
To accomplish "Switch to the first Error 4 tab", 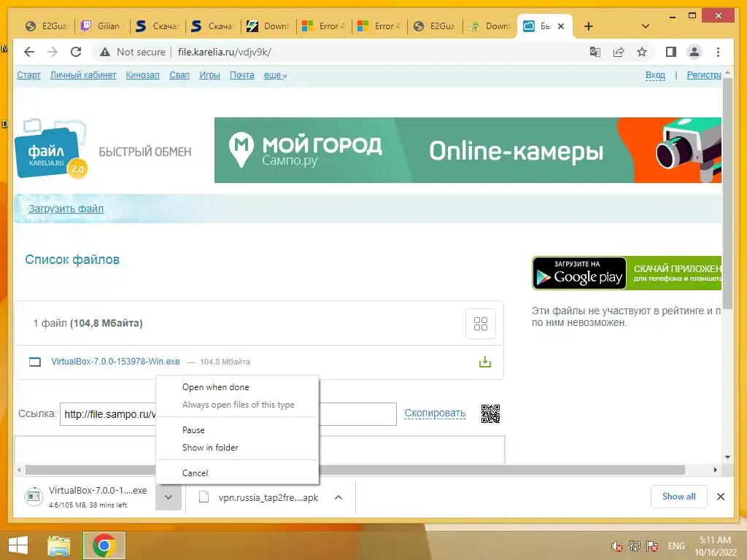I will pyautogui.click(x=324, y=26).
